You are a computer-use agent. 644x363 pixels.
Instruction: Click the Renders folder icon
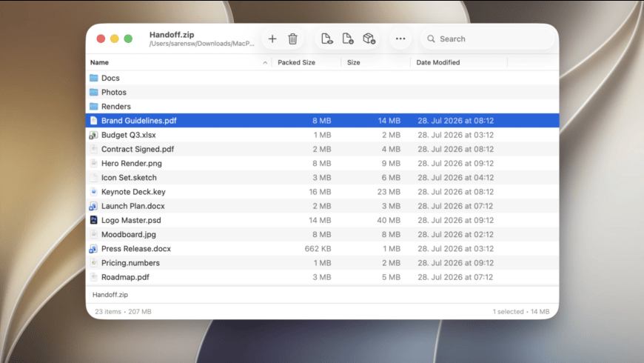point(94,107)
